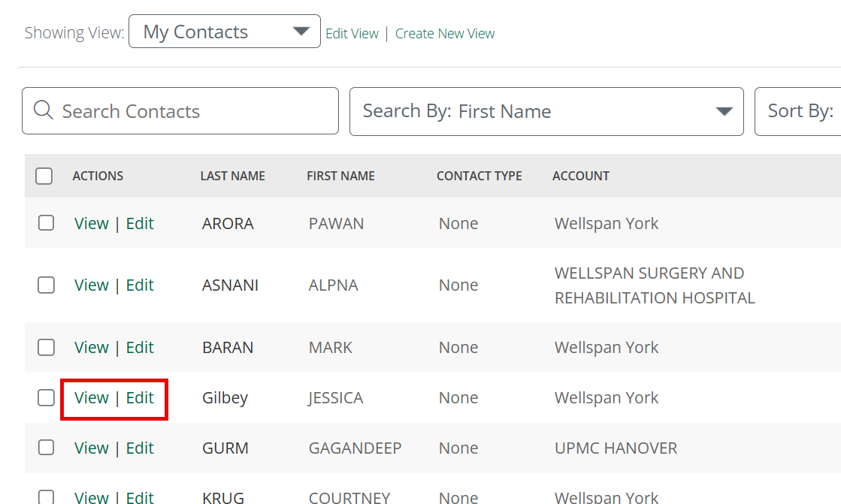Image resolution: width=841 pixels, height=504 pixels.
Task: Expand the Search By First Name dropdown
Action: (546, 111)
